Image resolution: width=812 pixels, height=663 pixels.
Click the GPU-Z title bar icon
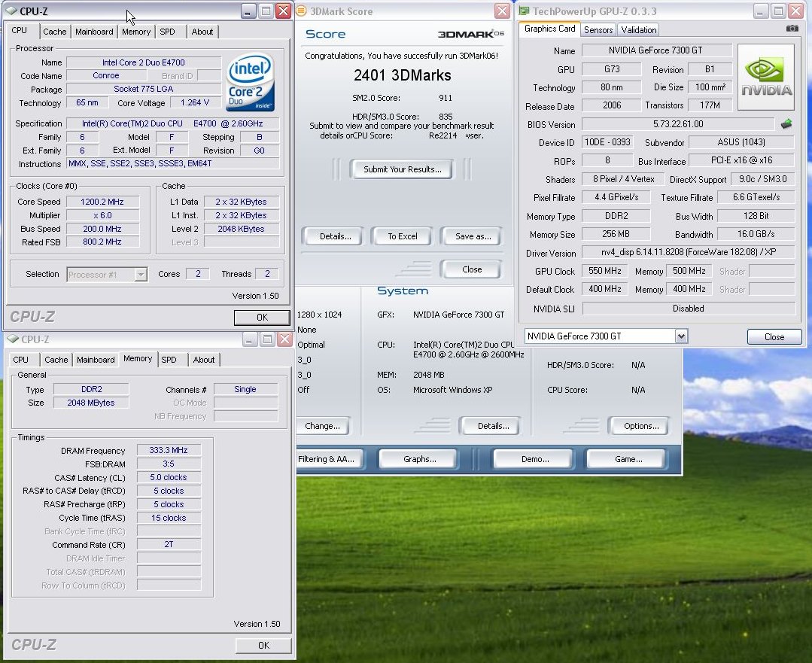pos(524,11)
